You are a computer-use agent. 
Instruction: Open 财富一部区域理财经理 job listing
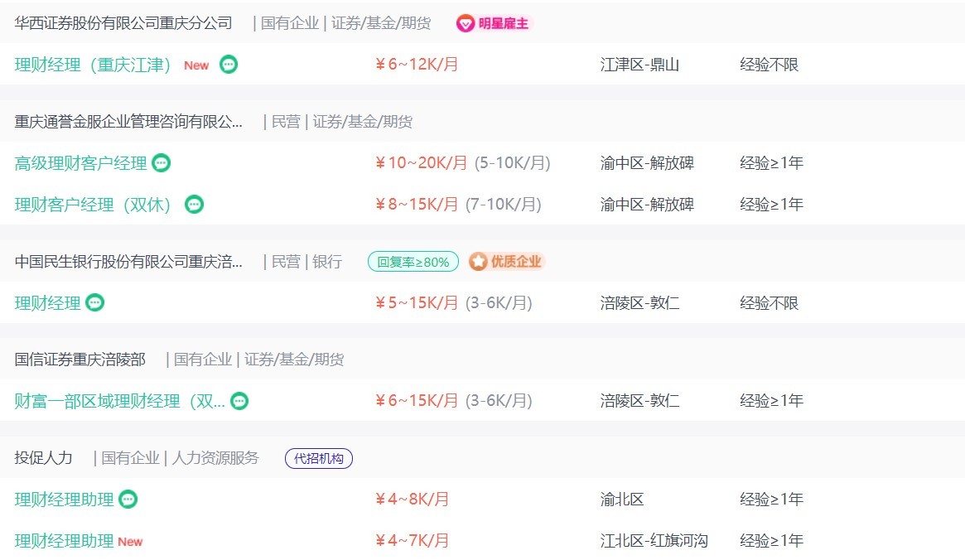click(119, 401)
